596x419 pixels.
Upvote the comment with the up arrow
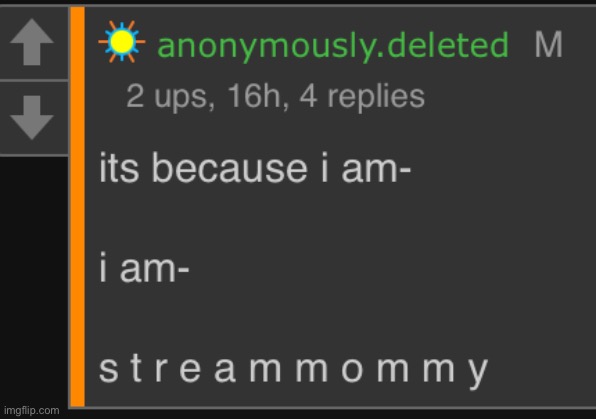[32, 42]
